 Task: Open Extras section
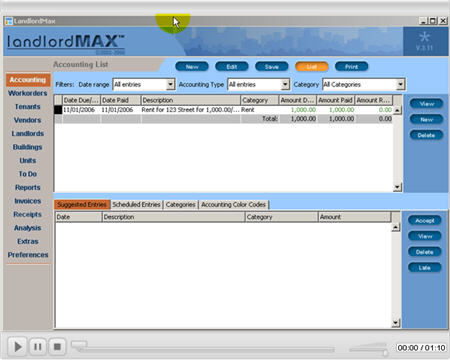(28, 241)
